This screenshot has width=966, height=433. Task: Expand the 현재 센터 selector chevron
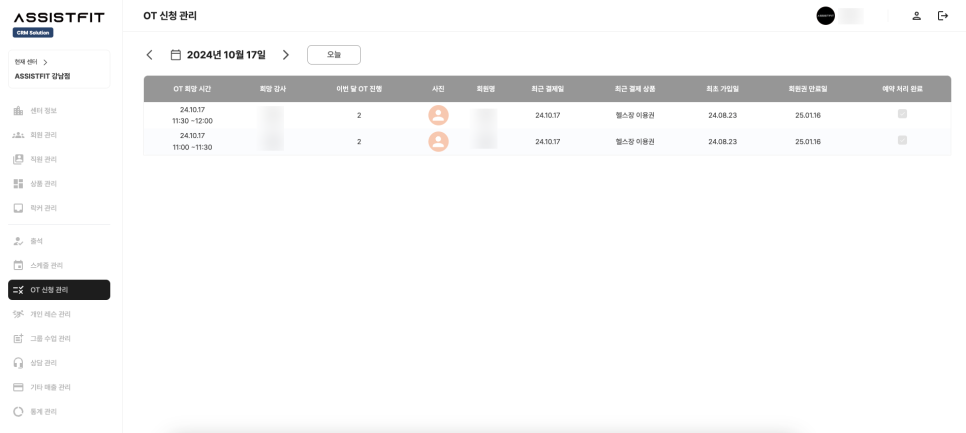click(45, 62)
